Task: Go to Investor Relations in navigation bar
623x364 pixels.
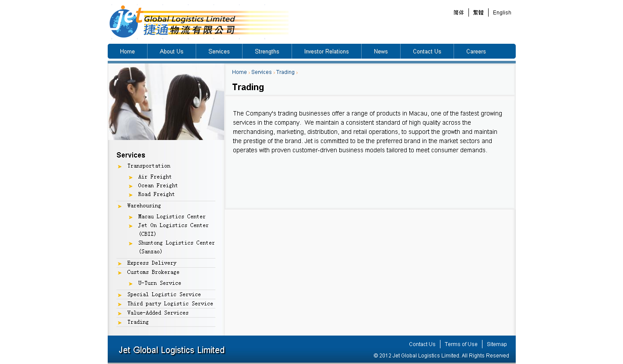Action: [326, 51]
